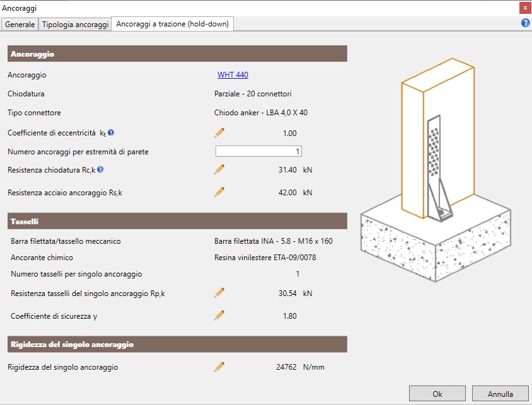Click the Ancoraggio section header
Image resolution: width=532 pixels, height=405 pixels.
[x=177, y=54]
